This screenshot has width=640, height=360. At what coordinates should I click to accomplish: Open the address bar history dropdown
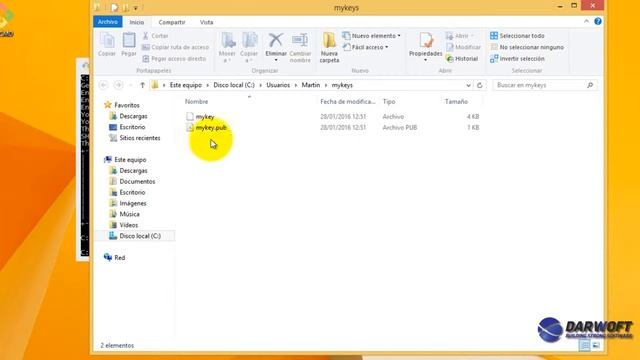point(468,85)
